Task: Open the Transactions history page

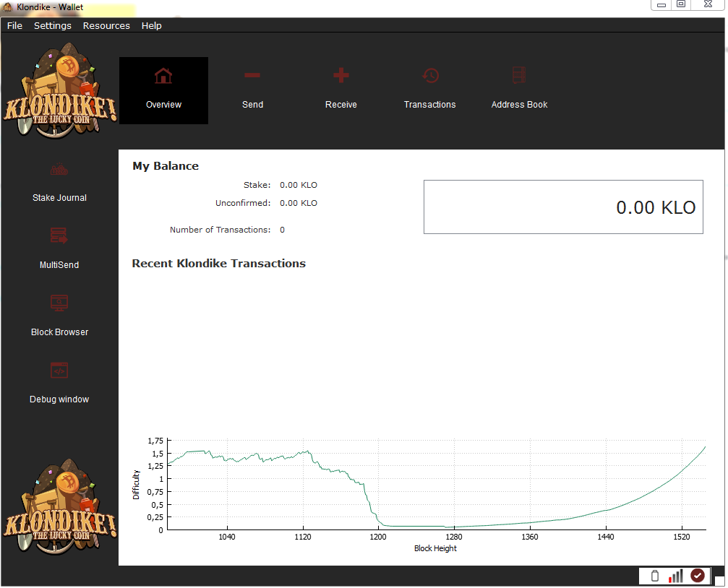Action: (x=429, y=90)
